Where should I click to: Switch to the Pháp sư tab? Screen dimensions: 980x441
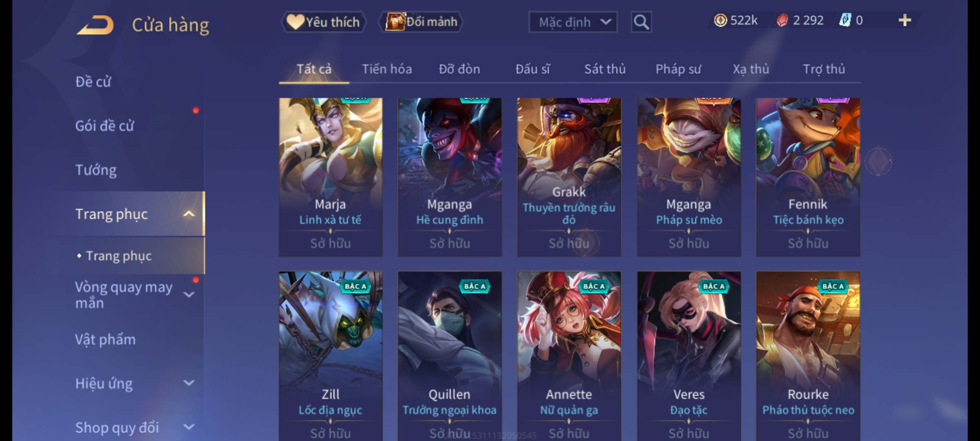pyautogui.click(x=678, y=69)
